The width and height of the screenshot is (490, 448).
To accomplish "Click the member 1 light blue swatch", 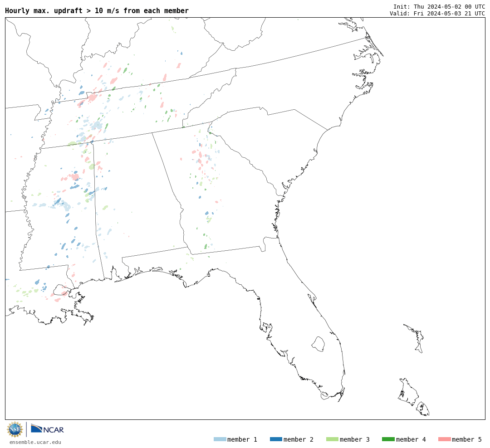I will (220, 439).
